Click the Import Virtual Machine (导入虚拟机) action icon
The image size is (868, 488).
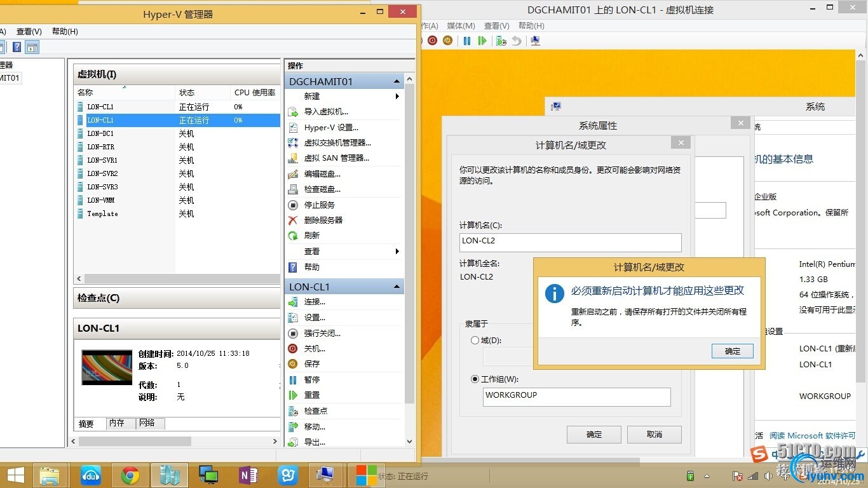pyautogui.click(x=293, y=112)
